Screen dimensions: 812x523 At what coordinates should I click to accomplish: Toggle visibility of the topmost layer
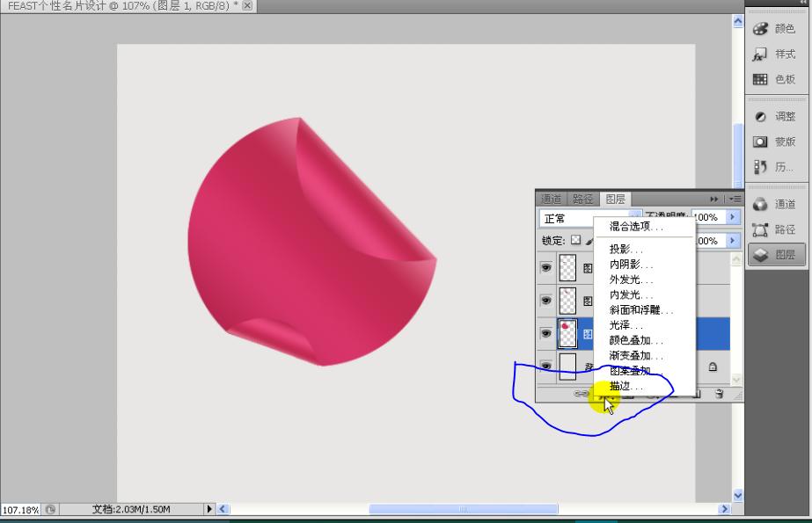(547, 268)
